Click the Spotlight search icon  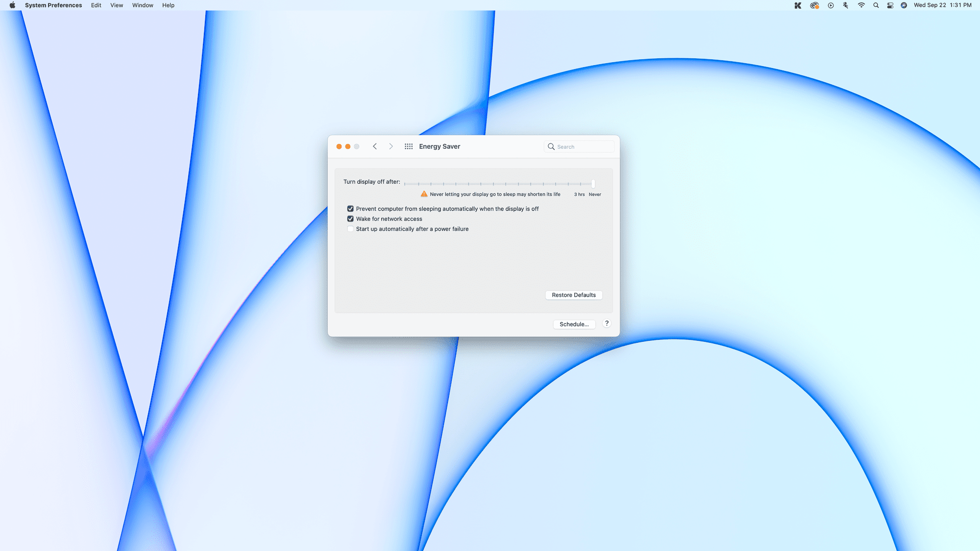click(876, 5)
